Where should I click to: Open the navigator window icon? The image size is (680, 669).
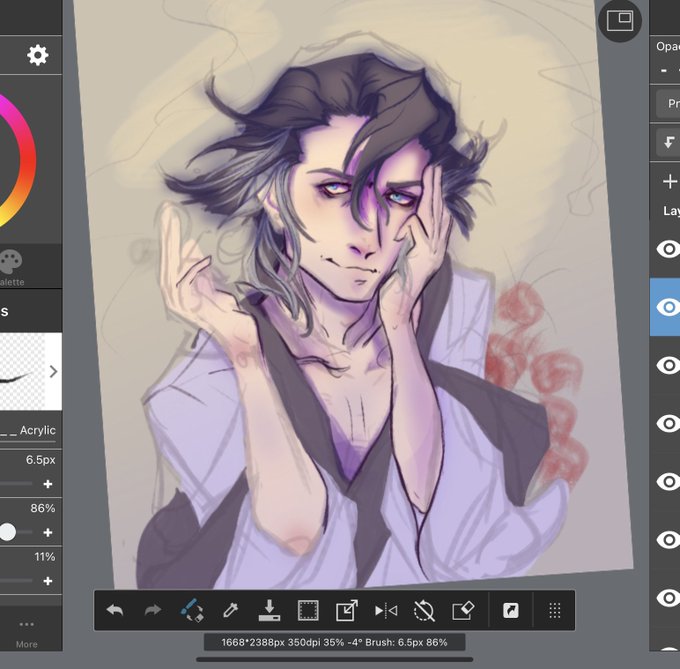(x=620, y=21)
